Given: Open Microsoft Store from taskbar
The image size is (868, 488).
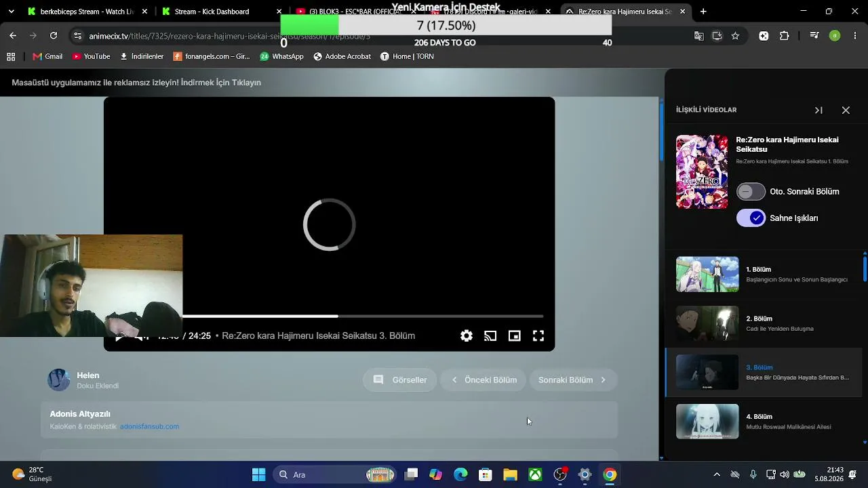Looking at the screenshot, I should coord(486,474).
